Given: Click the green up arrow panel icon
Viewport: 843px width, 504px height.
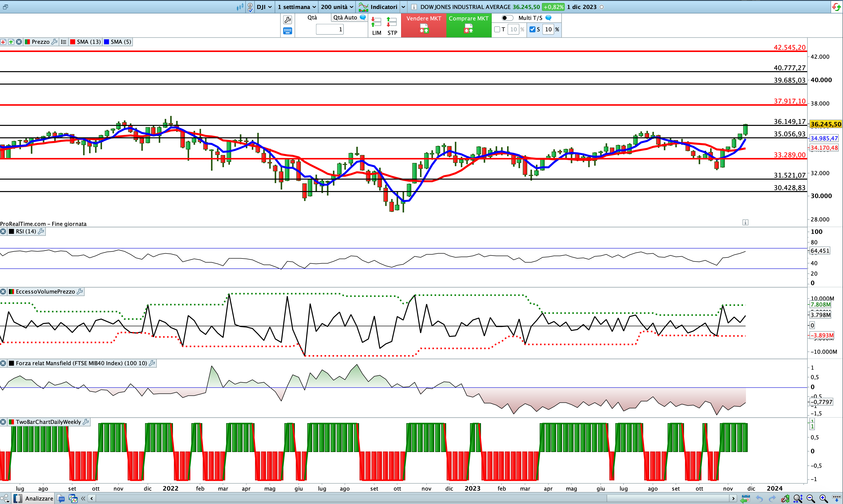Looking at the screenshot, I should [11, 42].
